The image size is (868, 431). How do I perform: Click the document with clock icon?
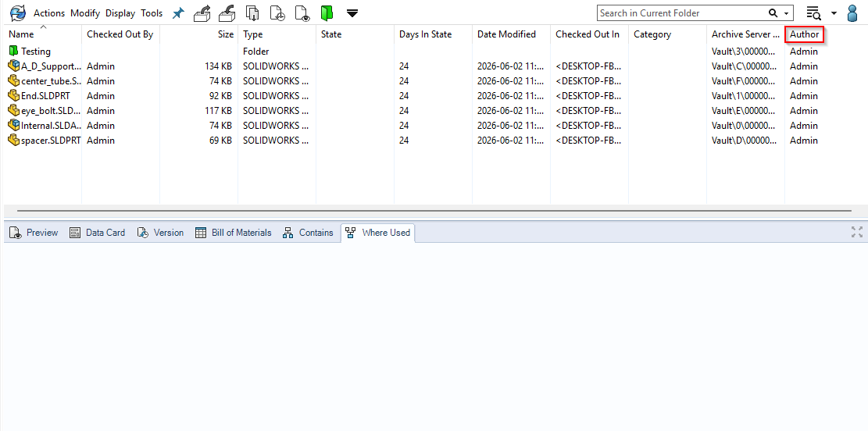tap(277, 13)
